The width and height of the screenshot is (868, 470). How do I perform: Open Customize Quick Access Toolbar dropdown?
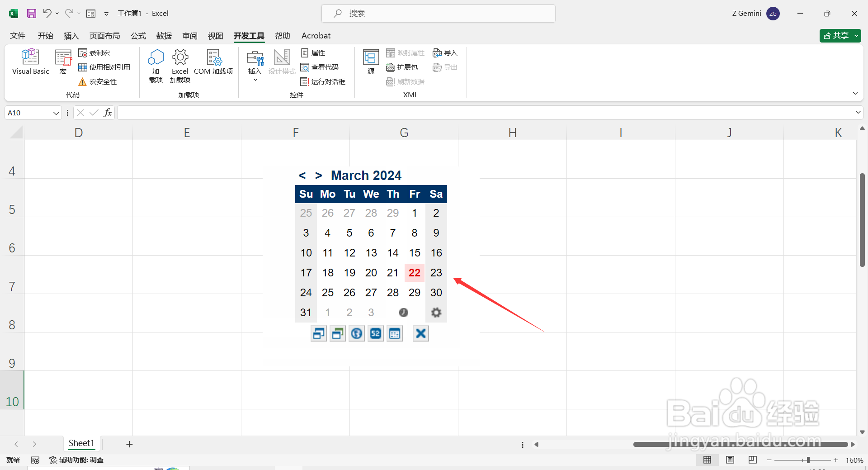(106, 14)
